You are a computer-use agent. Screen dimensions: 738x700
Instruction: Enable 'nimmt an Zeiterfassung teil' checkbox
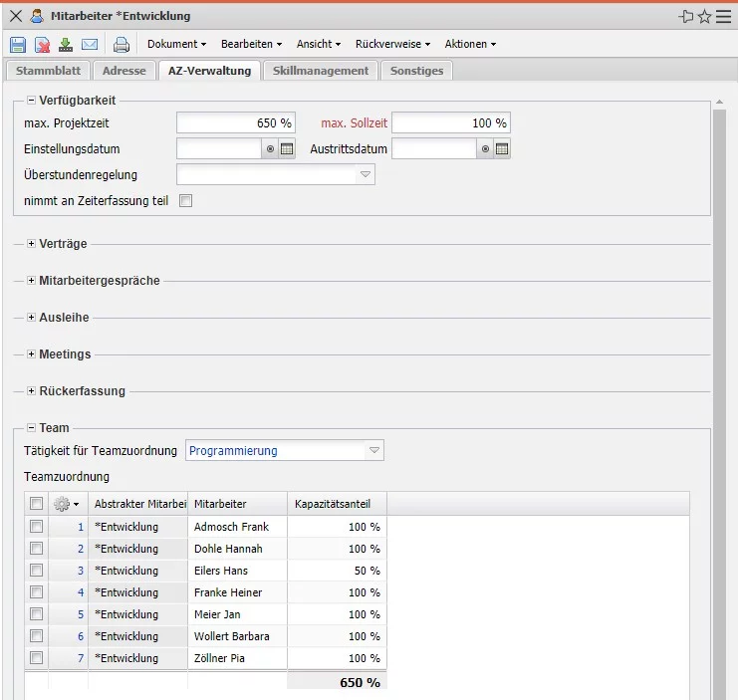click(x=185, y=200)
